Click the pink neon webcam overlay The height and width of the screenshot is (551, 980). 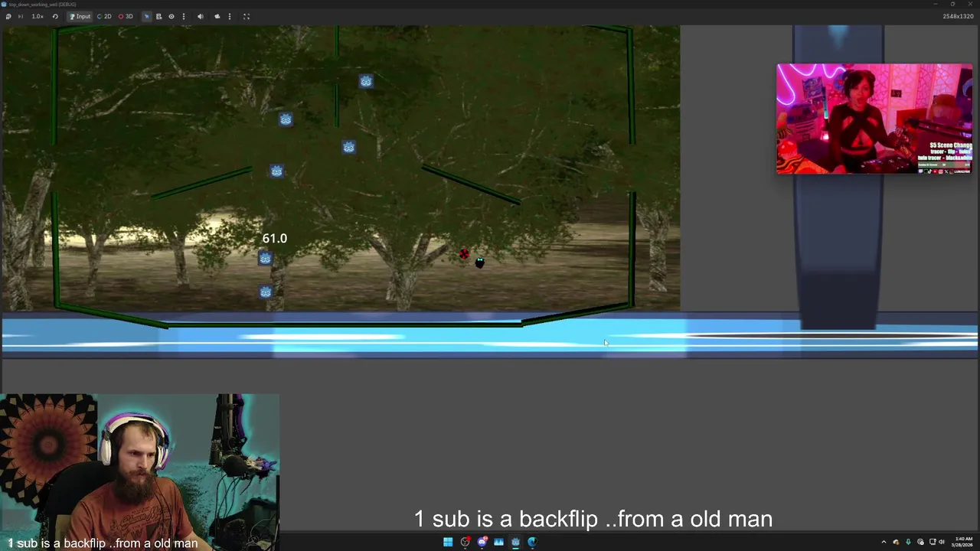pos(874,119)
